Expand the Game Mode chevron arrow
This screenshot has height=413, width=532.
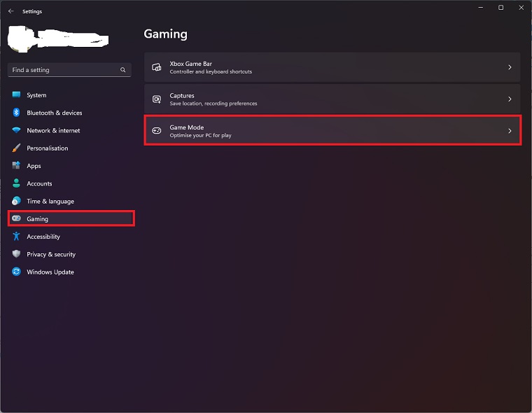[510, 131]
